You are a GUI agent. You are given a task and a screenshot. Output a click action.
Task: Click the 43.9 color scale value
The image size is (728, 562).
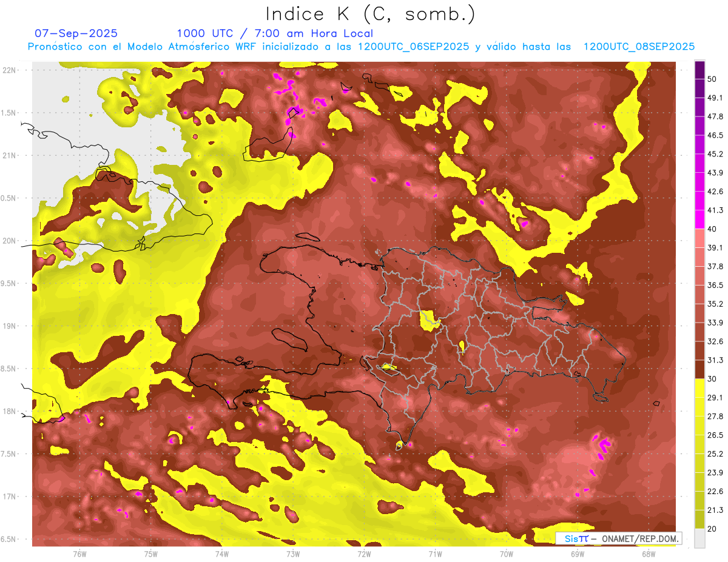pos(715,173)
